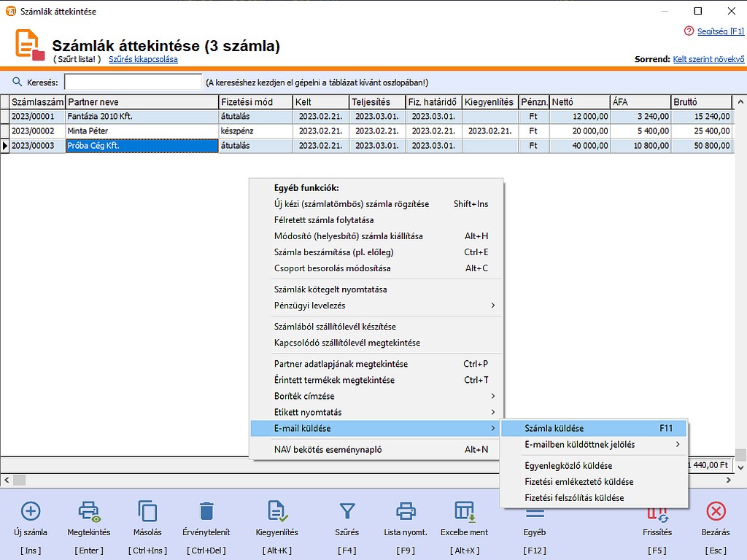The height and width of the screenshot is (560, 747).
Task: Open the Segítség [F1] help link
Action: 720,31
